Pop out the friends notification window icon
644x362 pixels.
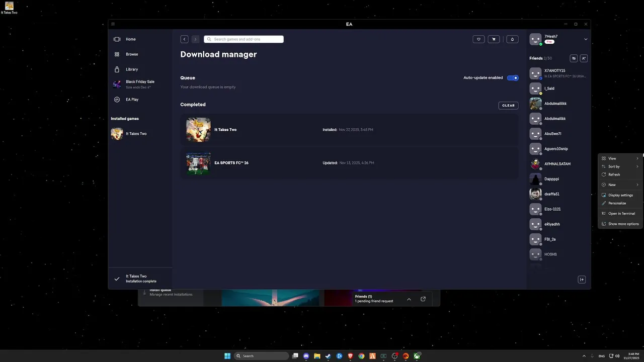point(423,299)
